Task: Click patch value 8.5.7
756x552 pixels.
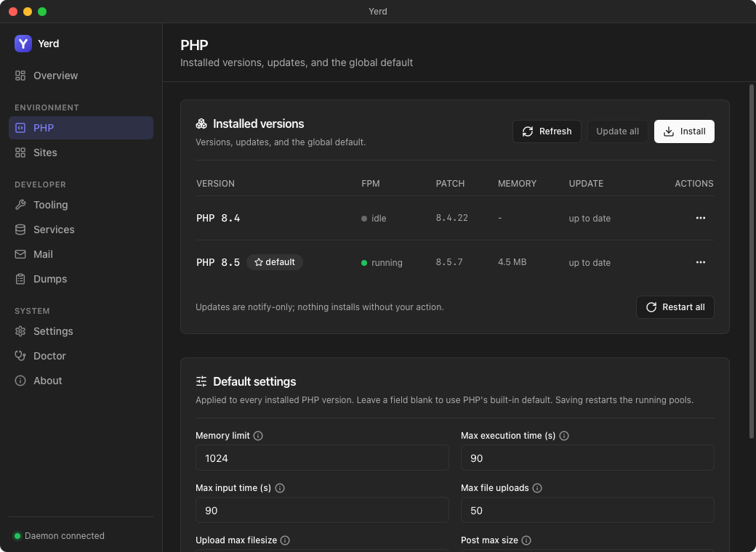Action: point(449,262)
